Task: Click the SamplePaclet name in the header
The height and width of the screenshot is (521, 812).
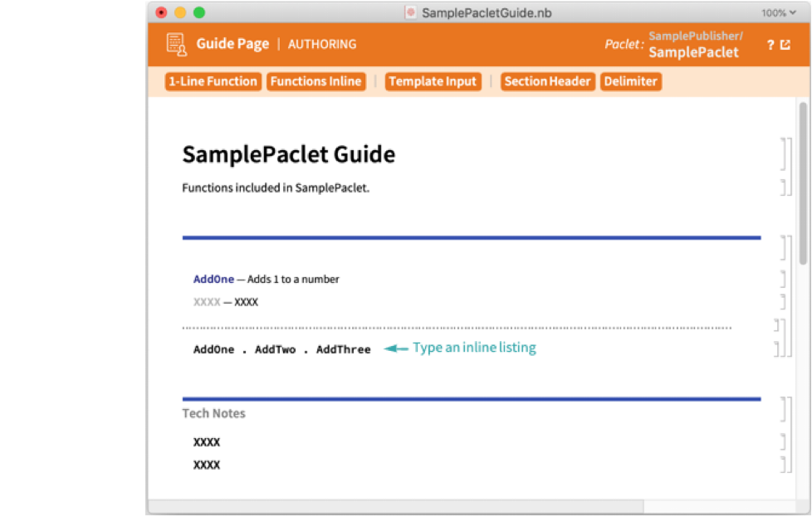Action: point(693,52)
